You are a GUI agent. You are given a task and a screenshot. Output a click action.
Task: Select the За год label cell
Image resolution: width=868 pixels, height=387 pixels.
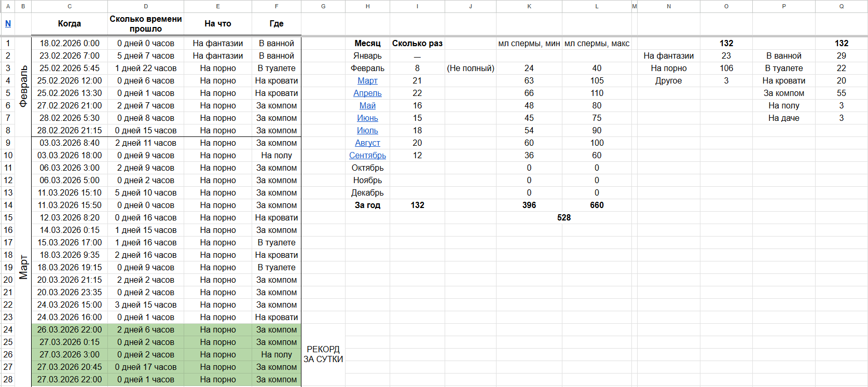(x=367, y=205)
